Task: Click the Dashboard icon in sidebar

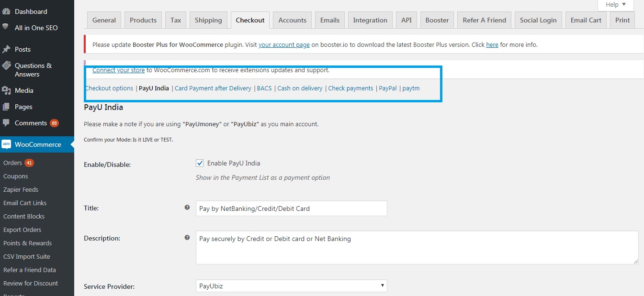Action: click(6, 11)
